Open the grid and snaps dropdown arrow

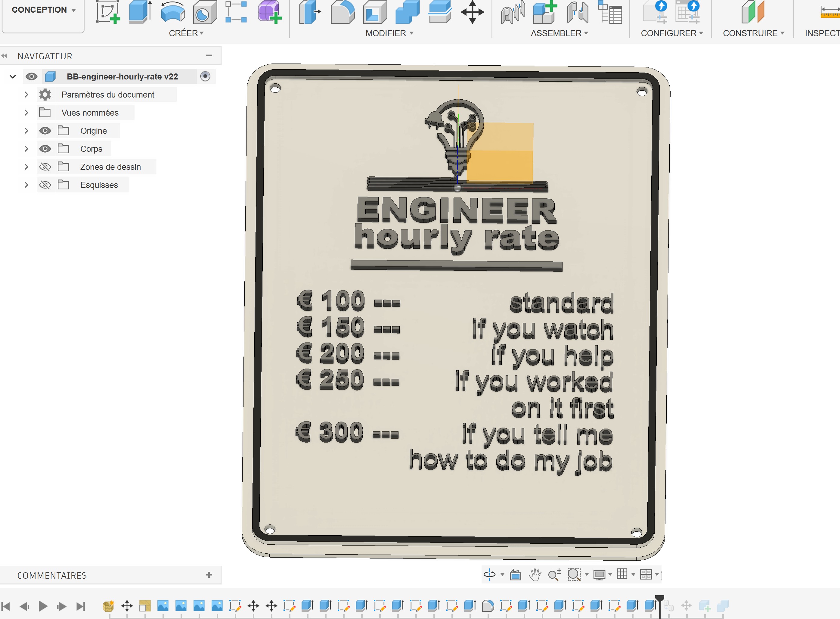pyautogui.click(x=633, y=574)
